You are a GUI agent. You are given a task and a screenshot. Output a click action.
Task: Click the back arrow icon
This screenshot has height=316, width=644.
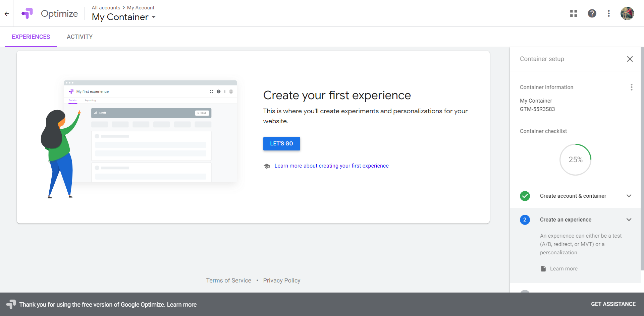click(7, 14)
